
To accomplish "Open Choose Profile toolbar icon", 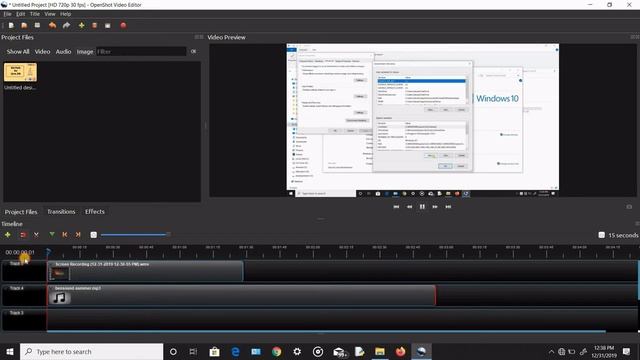I will point(94,25).
